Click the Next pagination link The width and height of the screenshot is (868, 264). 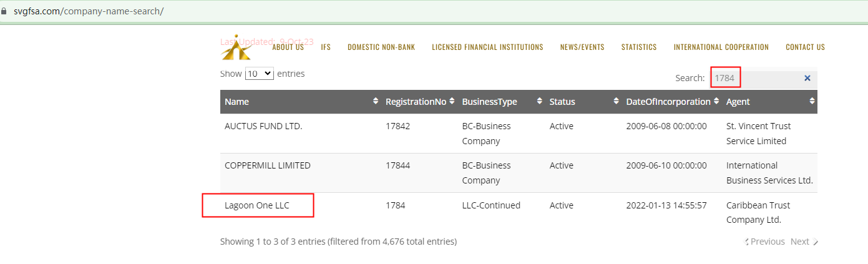point(801,242)
